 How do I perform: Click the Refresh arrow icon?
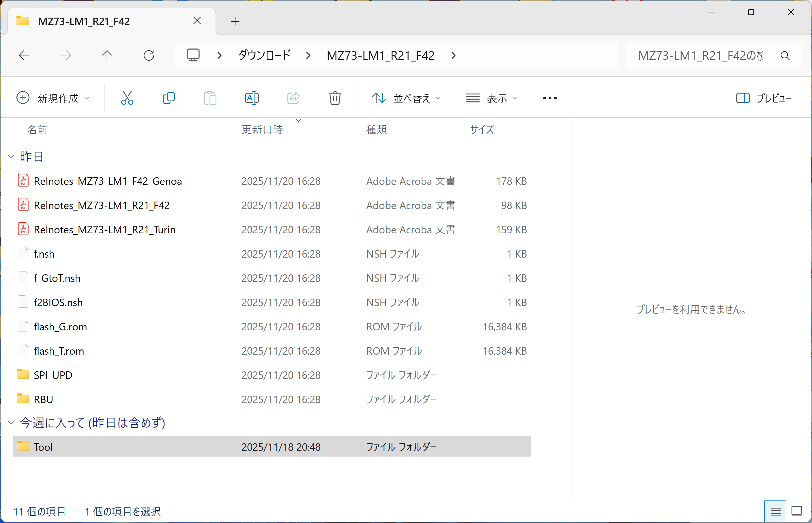coord(149,55)
